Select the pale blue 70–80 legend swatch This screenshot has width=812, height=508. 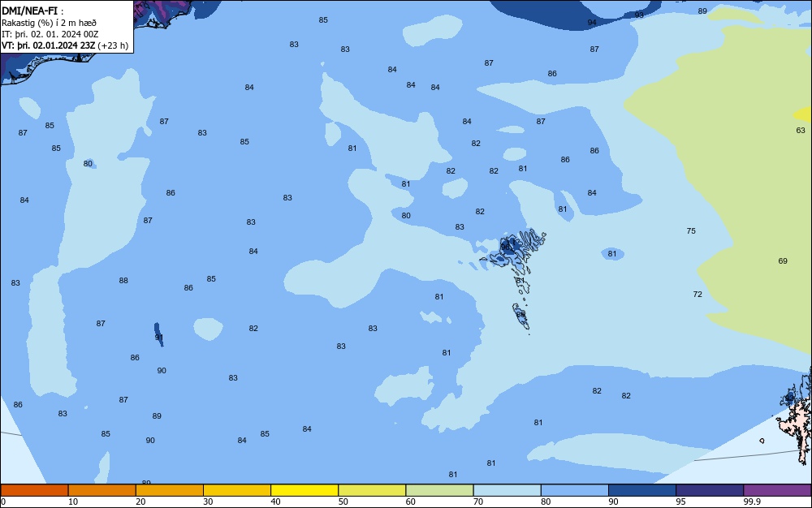click(507, 490)
